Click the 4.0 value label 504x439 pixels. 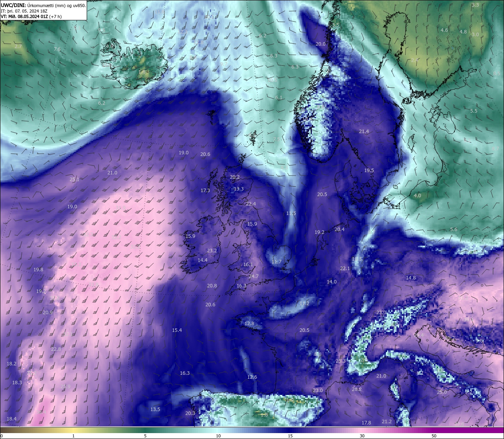coord(417,195)
